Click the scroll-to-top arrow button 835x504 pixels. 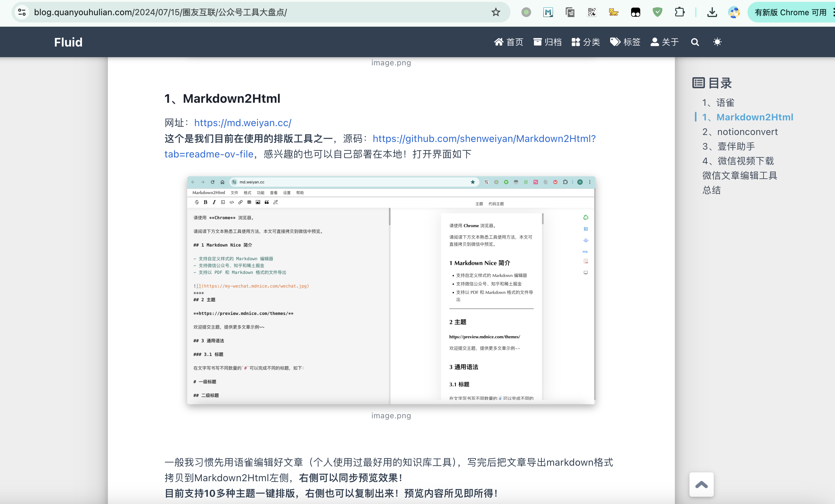point(701,484)
